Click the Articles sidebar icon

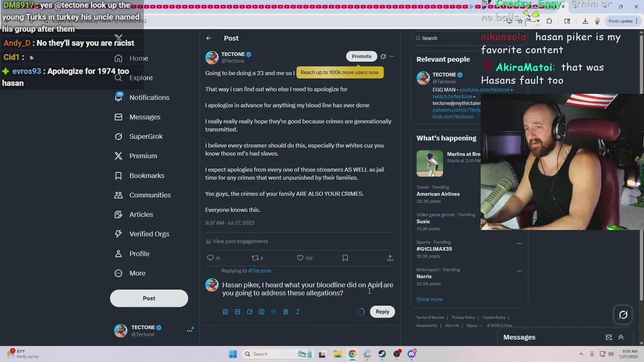pyautogui.click(x=119, y=215)
